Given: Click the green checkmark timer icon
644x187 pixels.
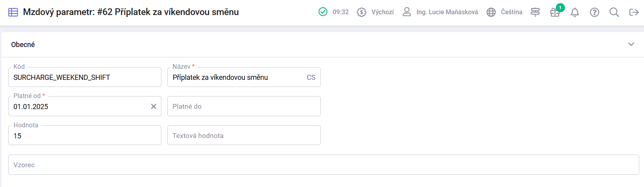Looking at the screenshot, I should 323,12.
